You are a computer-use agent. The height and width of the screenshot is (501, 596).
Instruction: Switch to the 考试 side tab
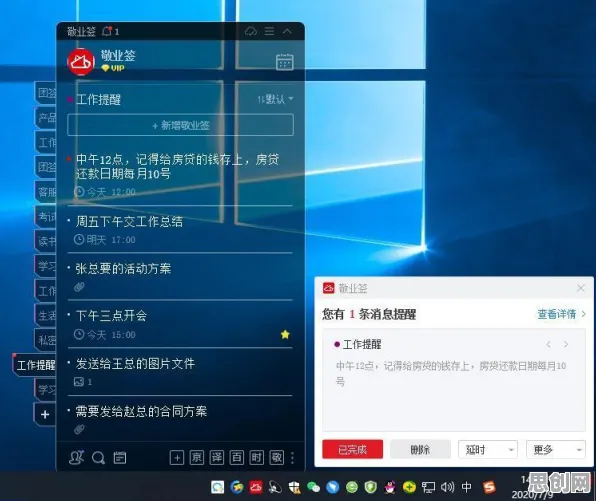[46, 217]
